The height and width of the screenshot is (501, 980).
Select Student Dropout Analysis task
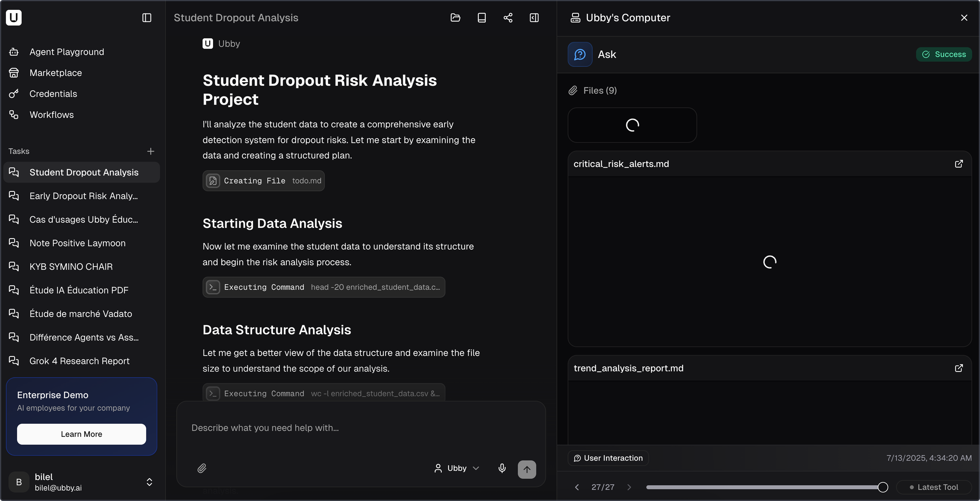point(81,172)
